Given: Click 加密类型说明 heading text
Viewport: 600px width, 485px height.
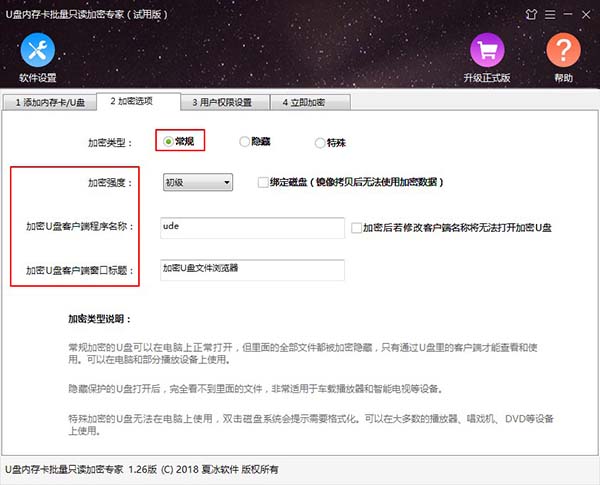Looking at the screenshot, I should pos(100,319).
